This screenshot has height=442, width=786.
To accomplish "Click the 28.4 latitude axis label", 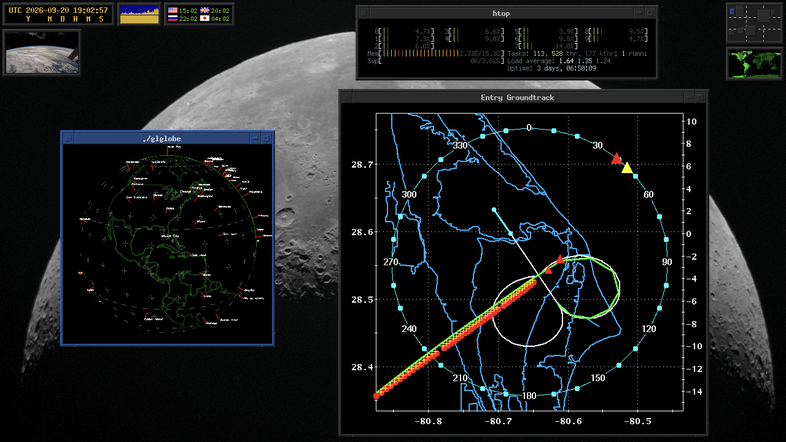I will tap(362, 367).
